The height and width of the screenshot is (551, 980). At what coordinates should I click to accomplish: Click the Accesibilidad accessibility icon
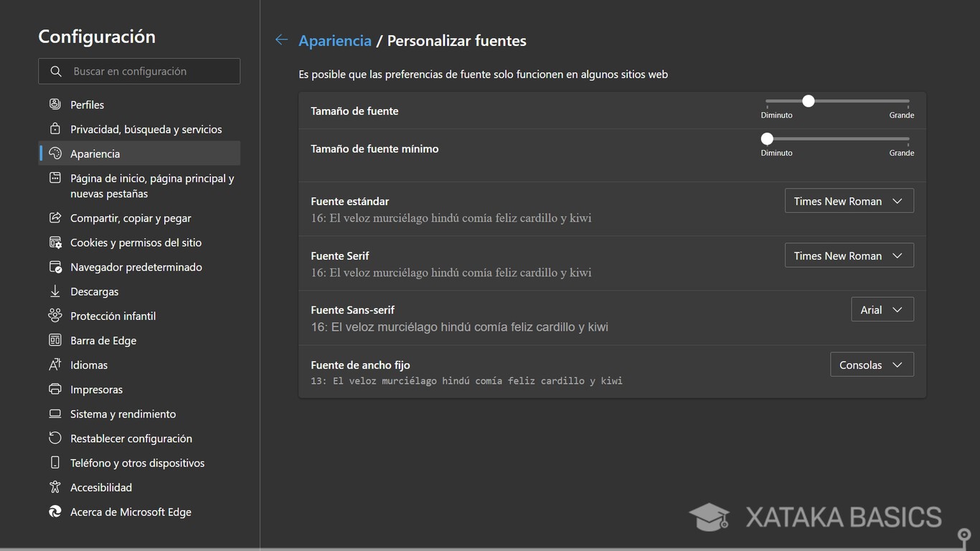[55, 487]
